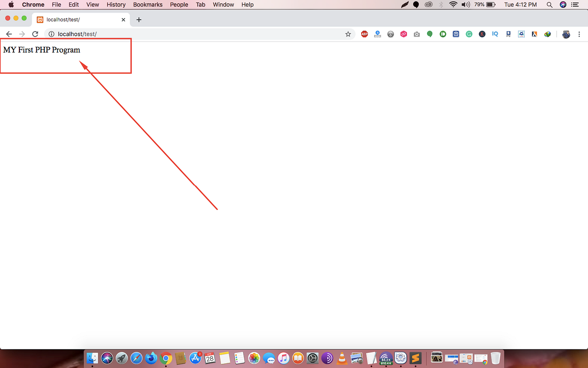588x368 pixels.
Task: Bookmark the page with the star
Action: pos(348,34)
